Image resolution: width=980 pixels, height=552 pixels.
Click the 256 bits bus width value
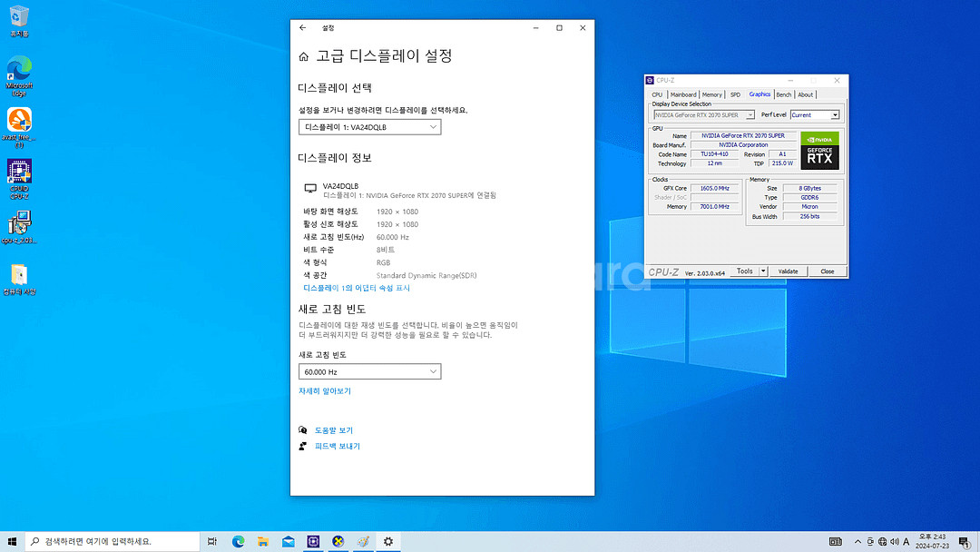pyautogui.click(x=809, y=216)
